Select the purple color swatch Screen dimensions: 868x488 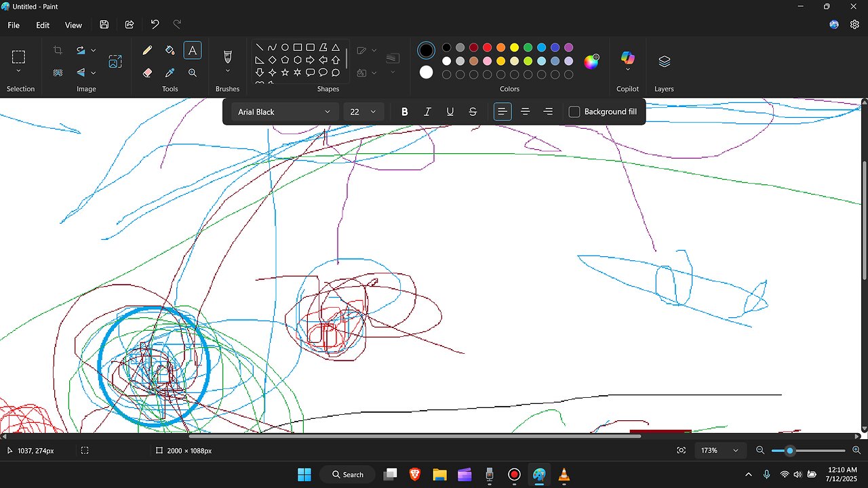pyautogui.click(x=568, y=47)
